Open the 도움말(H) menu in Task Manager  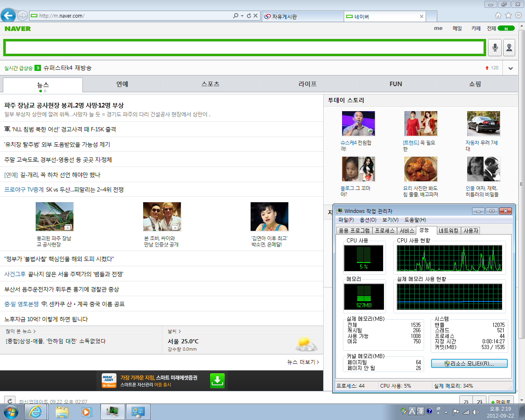(415, 220)
